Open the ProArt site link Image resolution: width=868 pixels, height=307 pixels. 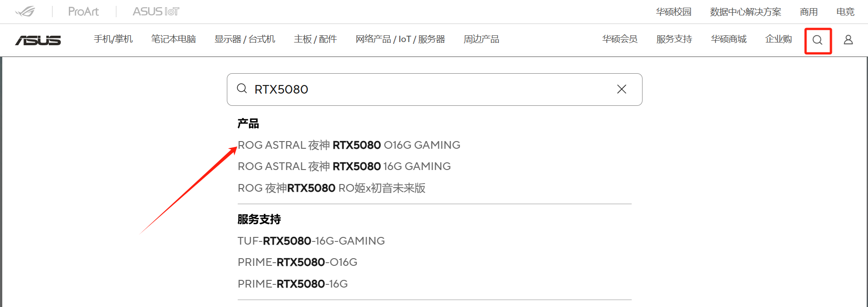point(83,11)
